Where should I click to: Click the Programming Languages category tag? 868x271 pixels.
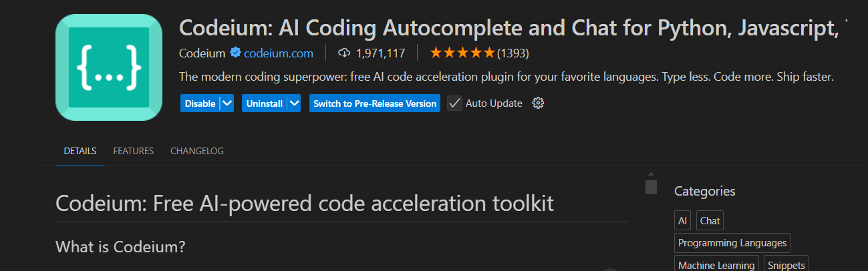[732, 243]
